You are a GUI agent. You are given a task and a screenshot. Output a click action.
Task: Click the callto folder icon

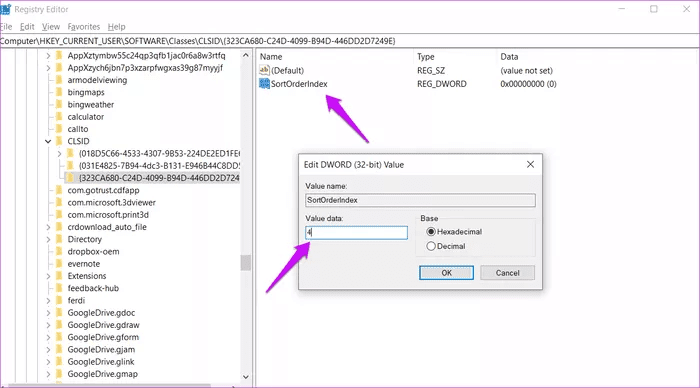pyautogui.click(x=59, y=129)
